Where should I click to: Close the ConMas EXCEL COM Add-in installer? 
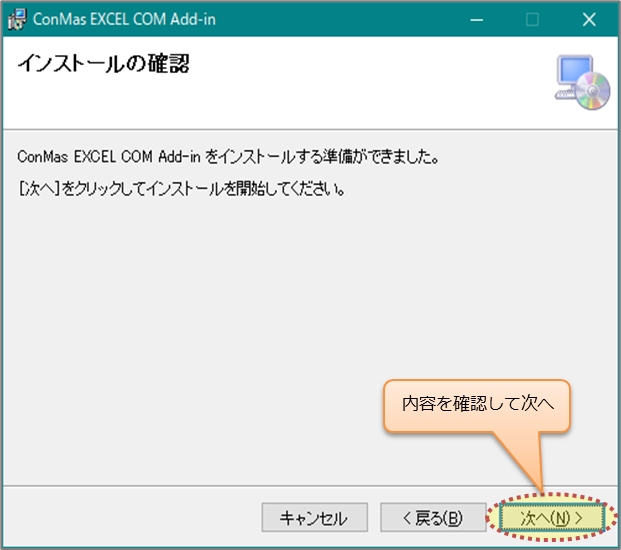[x=588, y=19]
